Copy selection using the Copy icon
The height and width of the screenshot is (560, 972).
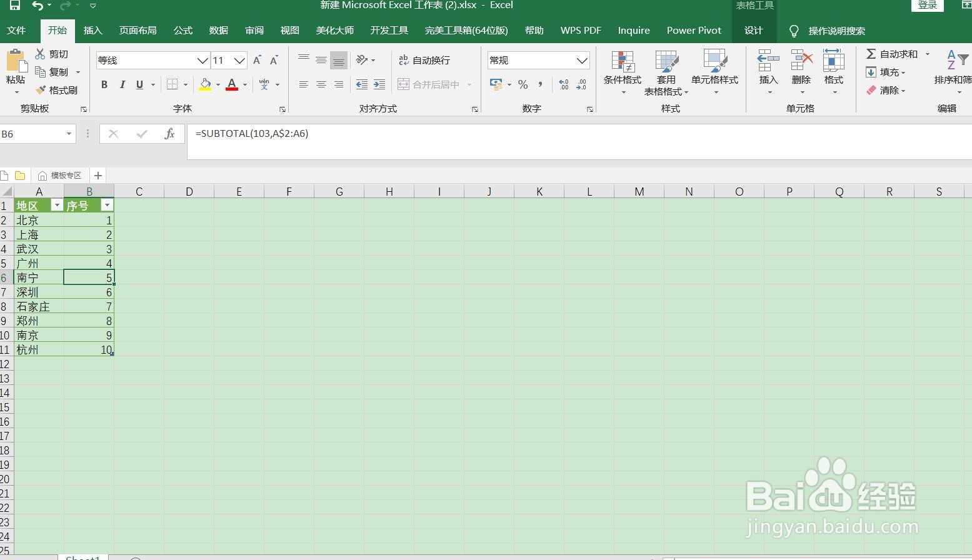(x=41, y=72)
